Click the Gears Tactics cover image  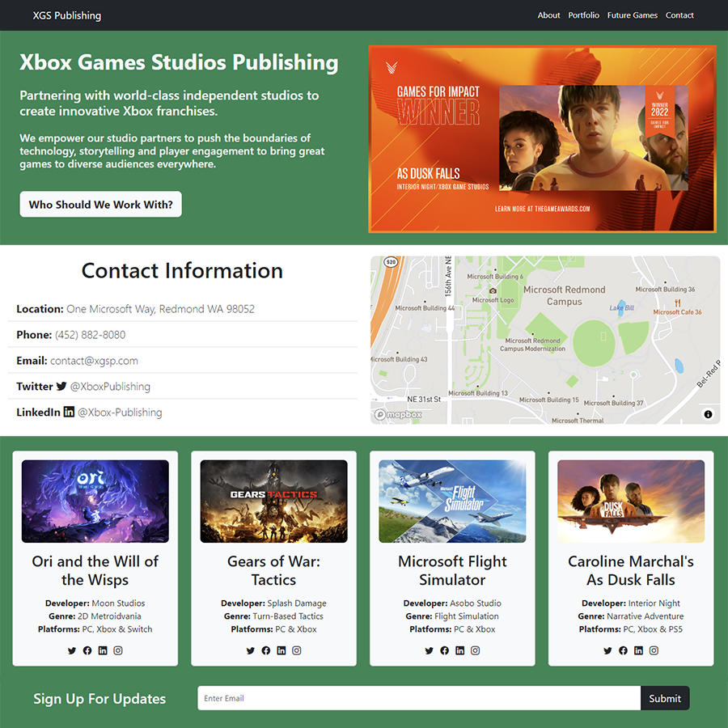click(274, 502)
